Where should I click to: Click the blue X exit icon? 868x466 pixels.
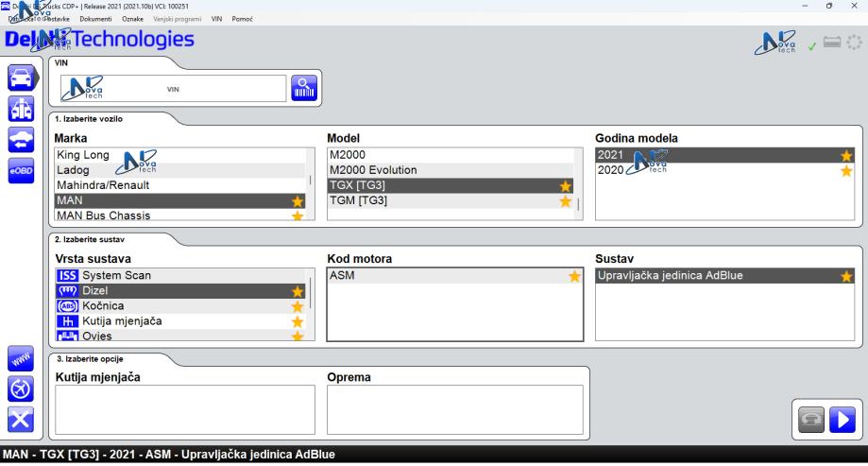point(21,420)
